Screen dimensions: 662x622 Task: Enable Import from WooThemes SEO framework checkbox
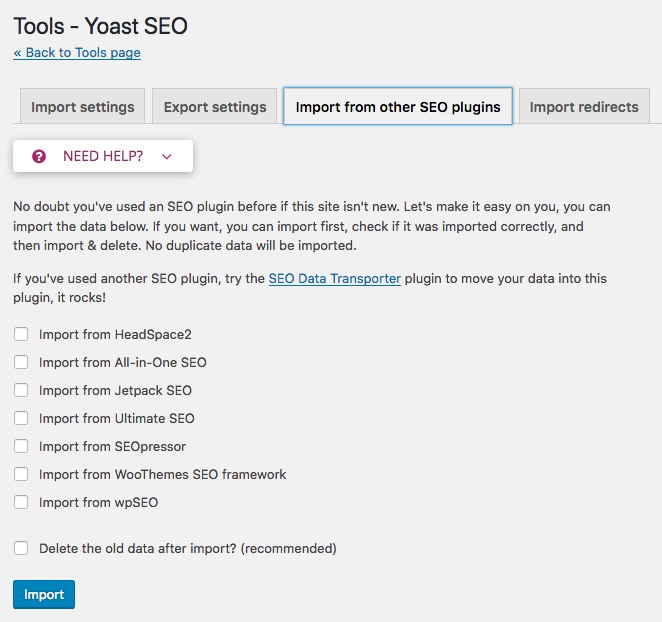(x=21, y=474)
